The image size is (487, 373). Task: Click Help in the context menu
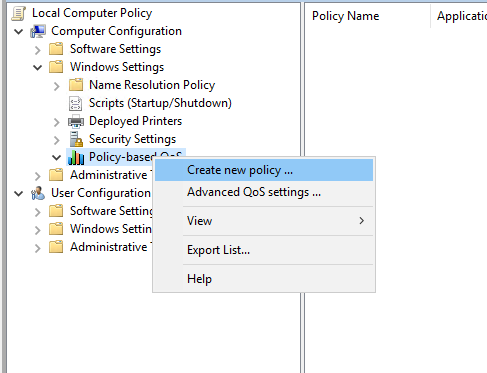[264, 279]
